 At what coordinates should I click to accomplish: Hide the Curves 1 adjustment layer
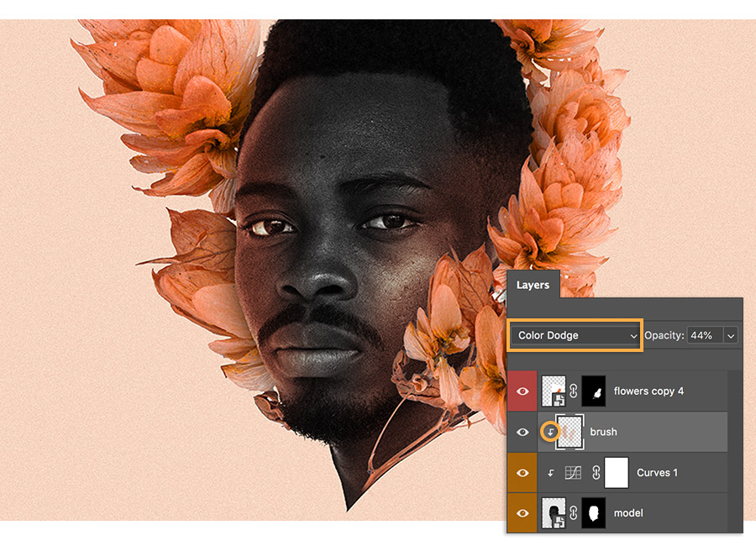coord(522,473)
